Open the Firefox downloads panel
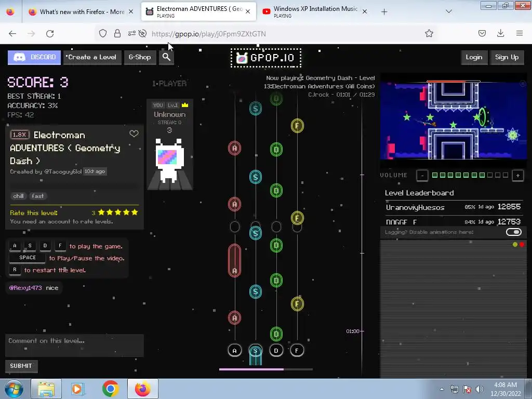The height and width of the screenshot is (399, 532). tap(500, 33)
